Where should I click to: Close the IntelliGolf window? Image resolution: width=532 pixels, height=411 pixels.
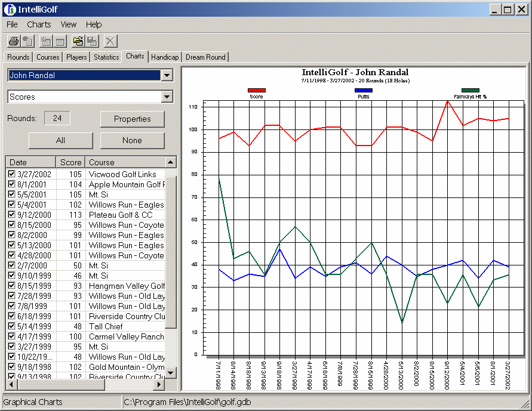tap(521, 10)
